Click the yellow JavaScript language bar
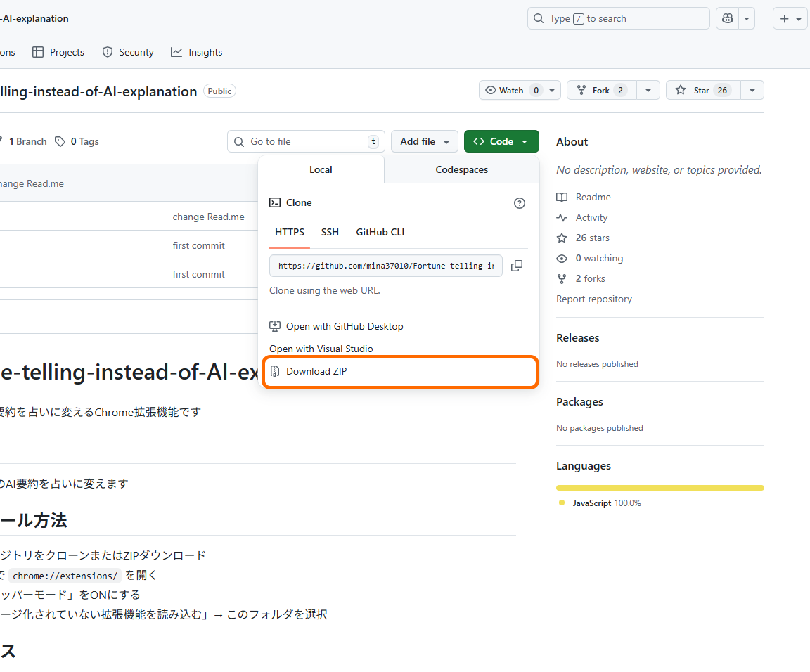This screenshot has height=672, width=810. tap(659, 487)
